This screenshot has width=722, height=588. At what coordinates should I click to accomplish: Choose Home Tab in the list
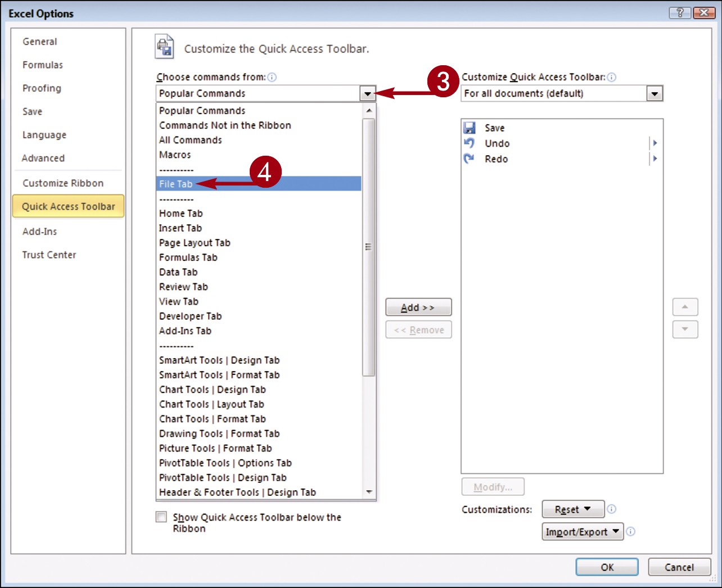259,214
